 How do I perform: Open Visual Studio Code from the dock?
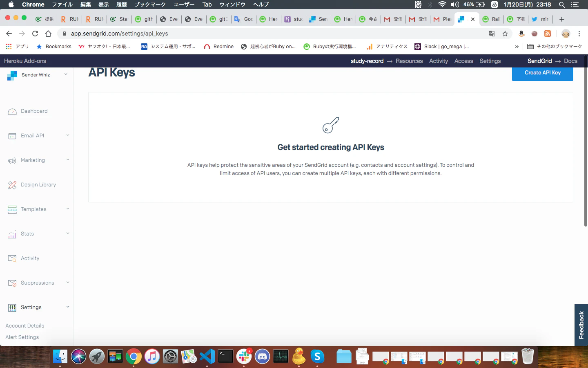pyautogui.click(x=207, y=357)
